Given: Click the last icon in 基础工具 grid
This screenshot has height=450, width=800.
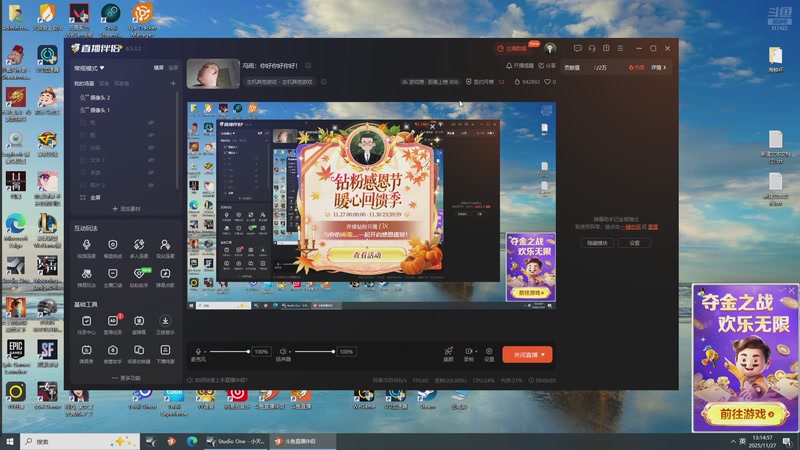Looking at the screenshot, I should pos(165,350).
